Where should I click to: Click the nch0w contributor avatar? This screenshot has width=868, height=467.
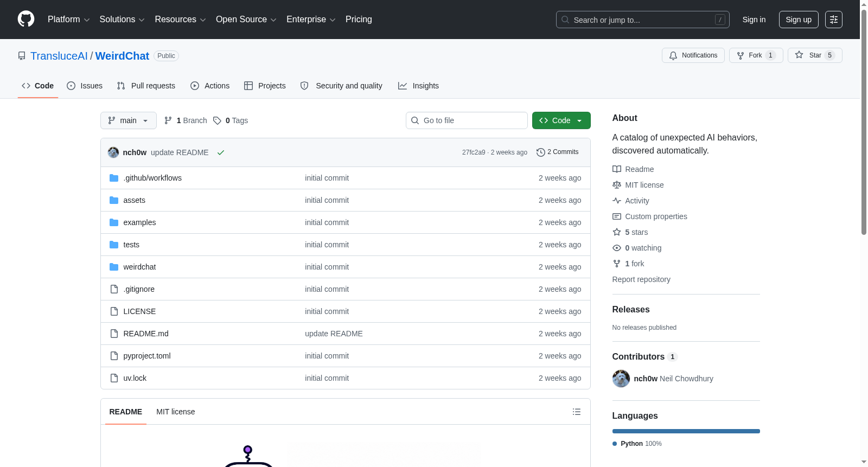(x=621, y=379)
